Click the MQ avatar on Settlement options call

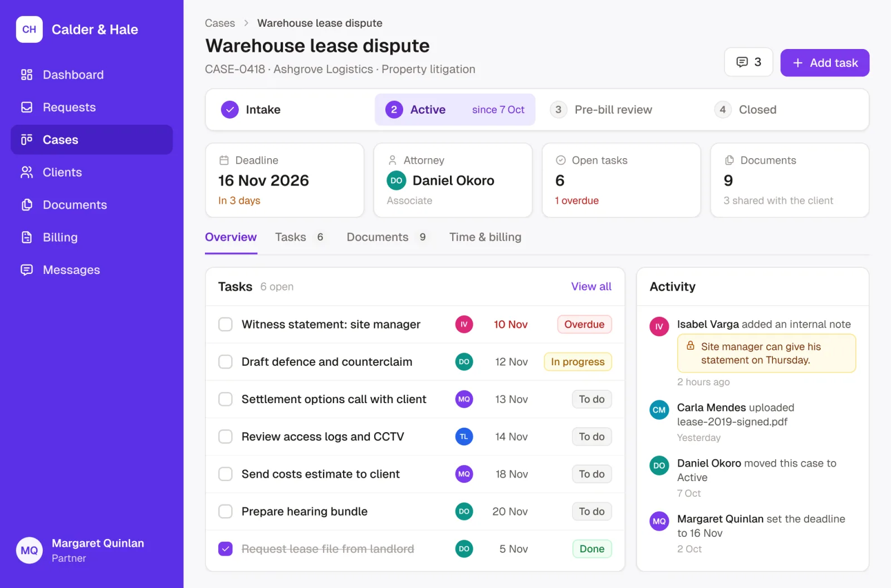point(464,399)
